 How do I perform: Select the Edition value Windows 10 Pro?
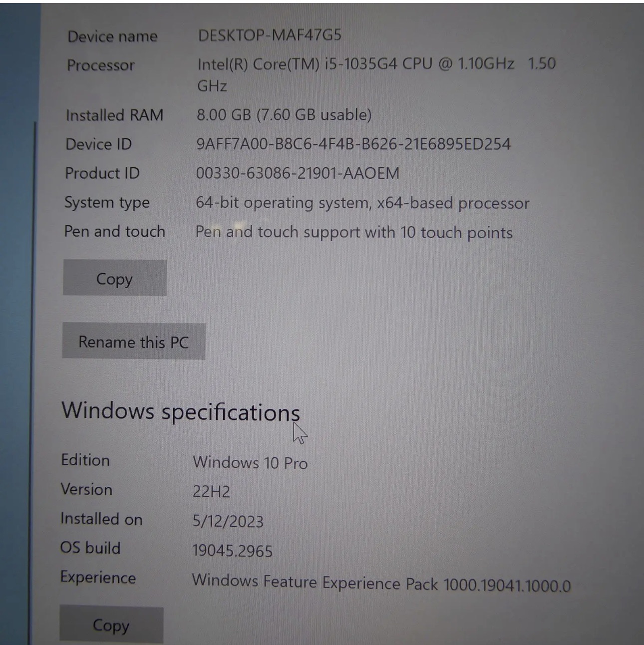[x=250, y=462]
